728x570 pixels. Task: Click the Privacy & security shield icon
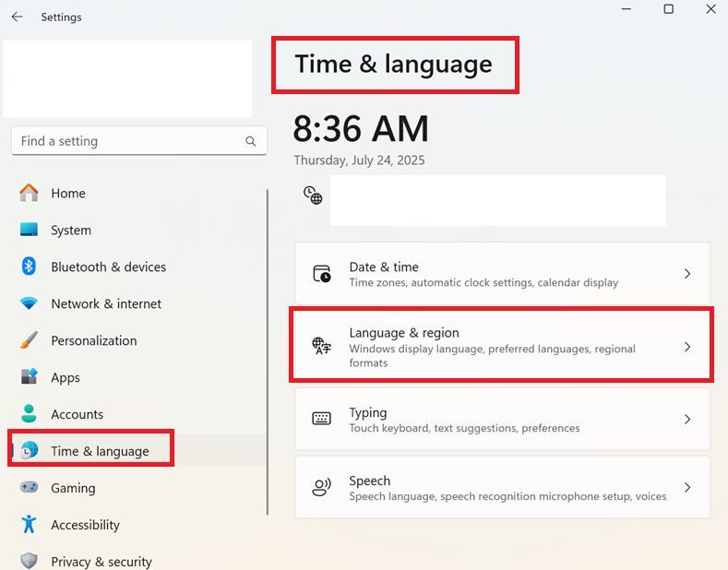(29, 561)
